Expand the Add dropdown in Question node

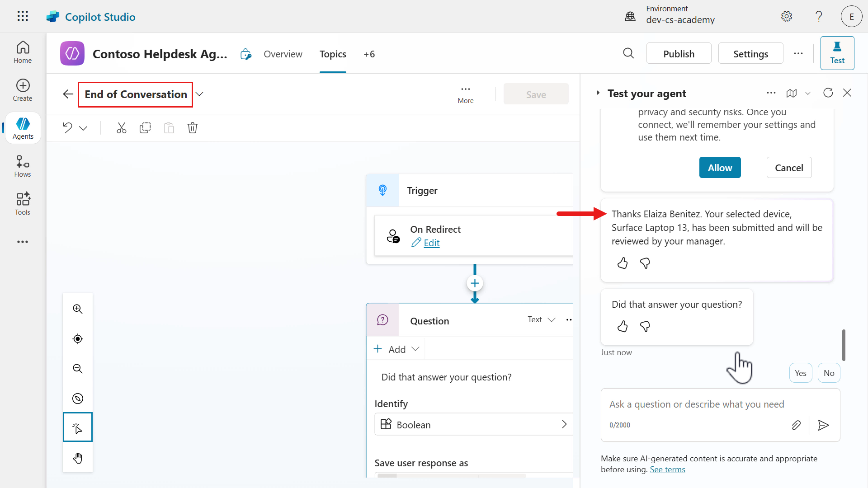[x=397, y=349]
